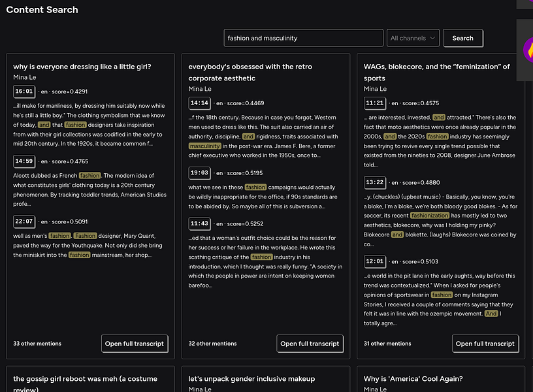Open 'let's unpack gender inclusive makeup' card

tap(251, 379)
